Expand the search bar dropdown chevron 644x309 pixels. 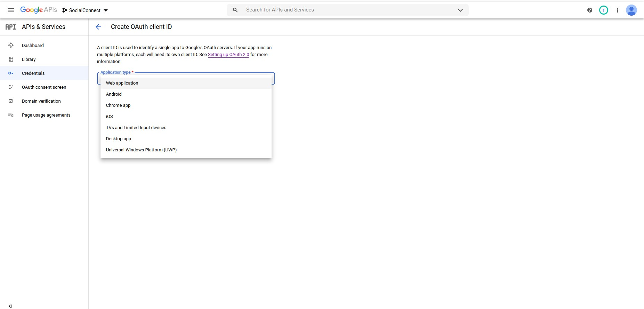[x=460, y=10]
